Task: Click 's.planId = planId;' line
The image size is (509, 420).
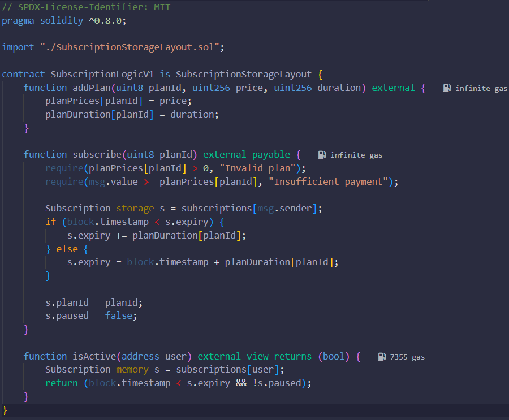Action: pyautogui.click(x=94, y=303)
